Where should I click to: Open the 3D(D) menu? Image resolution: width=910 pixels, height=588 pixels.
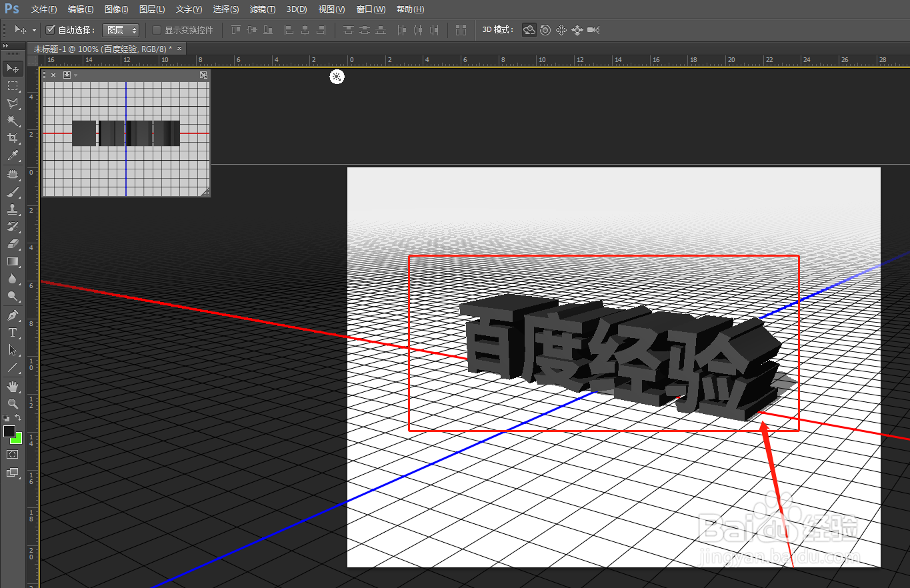tap(297, 9)
